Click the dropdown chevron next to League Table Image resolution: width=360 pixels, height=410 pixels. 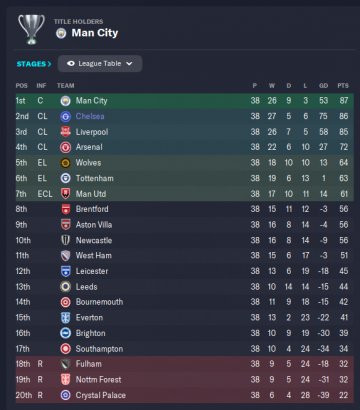coord(129,64)
